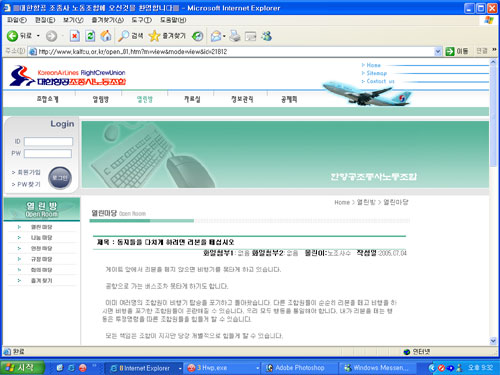Click the login PW input field
Screen dimensions: 500x375
[48, 153]
